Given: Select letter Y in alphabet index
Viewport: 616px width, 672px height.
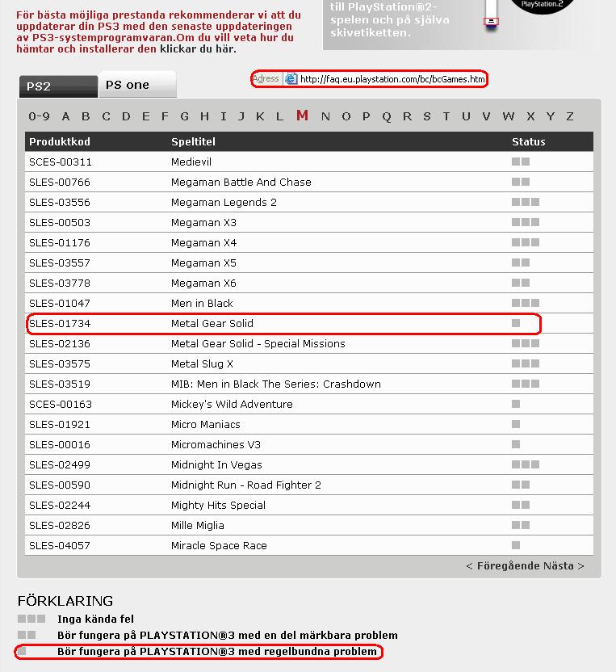Looking at the screenshot, I should point(551,116).
